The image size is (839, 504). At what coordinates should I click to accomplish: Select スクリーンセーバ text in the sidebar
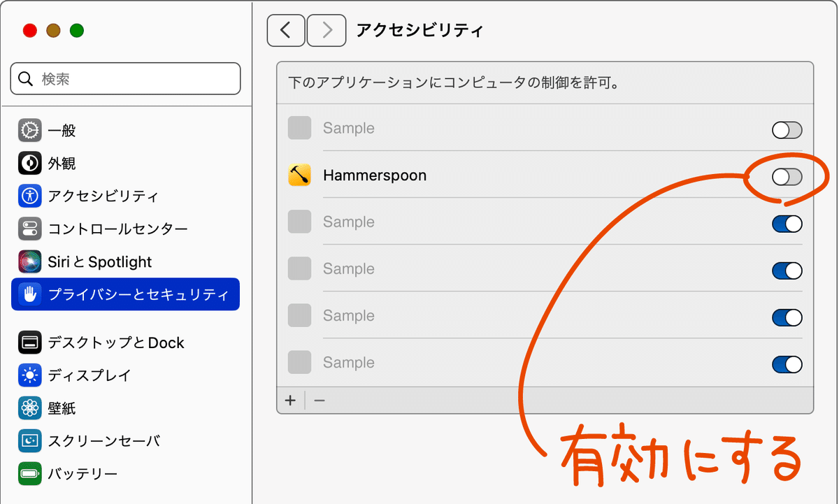[104, 441]
